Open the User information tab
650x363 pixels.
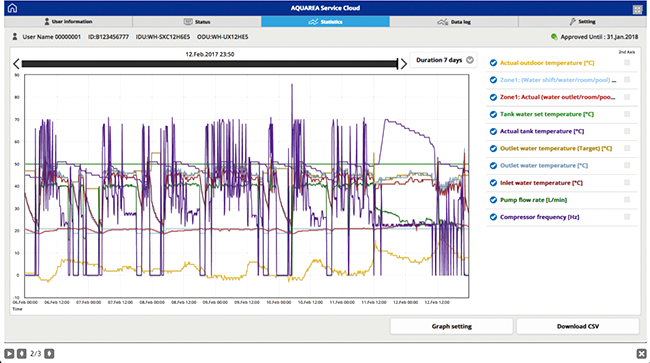pyautogui.click(x=68, y=22)
